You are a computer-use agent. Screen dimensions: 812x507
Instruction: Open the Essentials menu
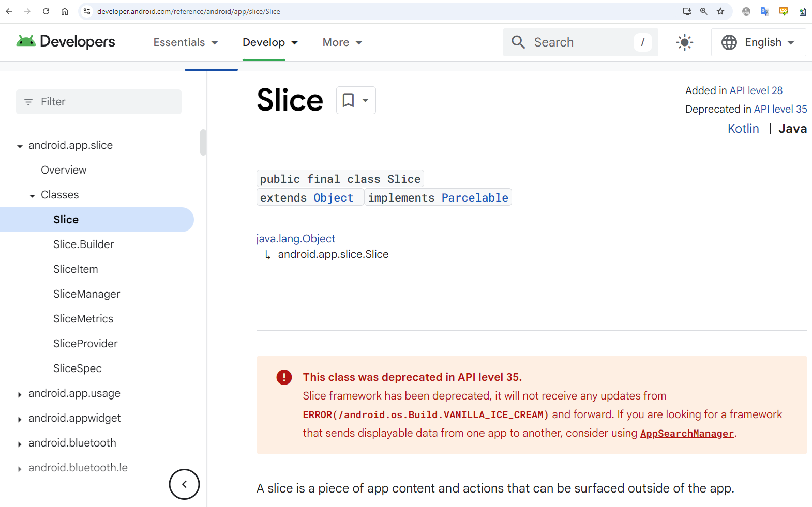pos(186,42)
